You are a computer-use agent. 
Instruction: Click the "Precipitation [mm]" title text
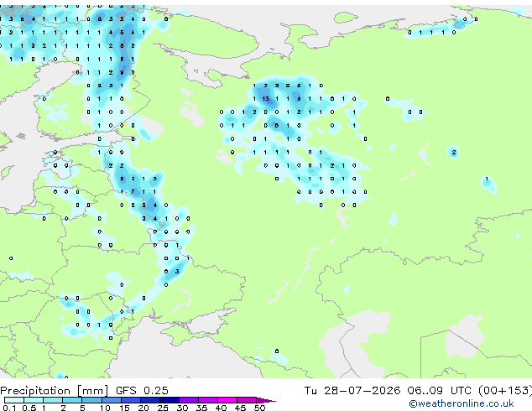(x=55, y=391)
